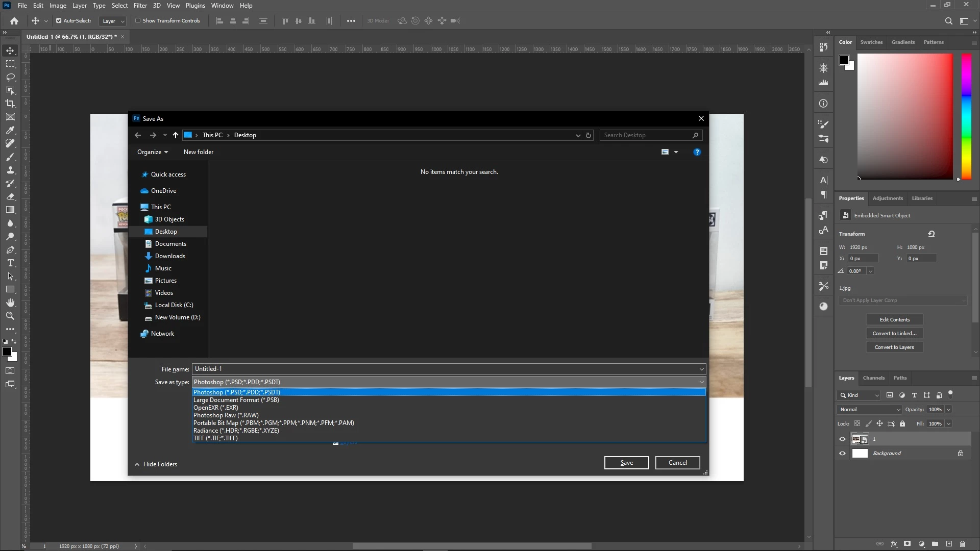The height and width of the screenshot is (551, 980).
Task: Choose TIFF format from the list
Action: click(x=215, y=438)
